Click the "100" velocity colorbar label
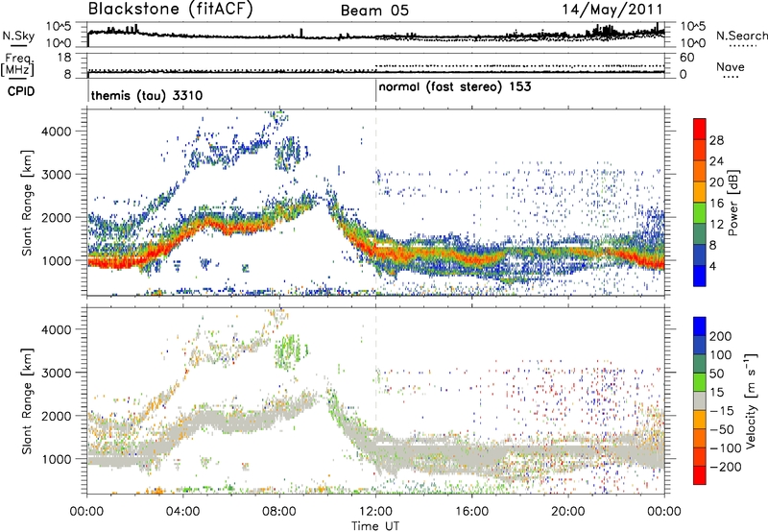Viewport: 768px width, 532px height. [x=721, y=355]
